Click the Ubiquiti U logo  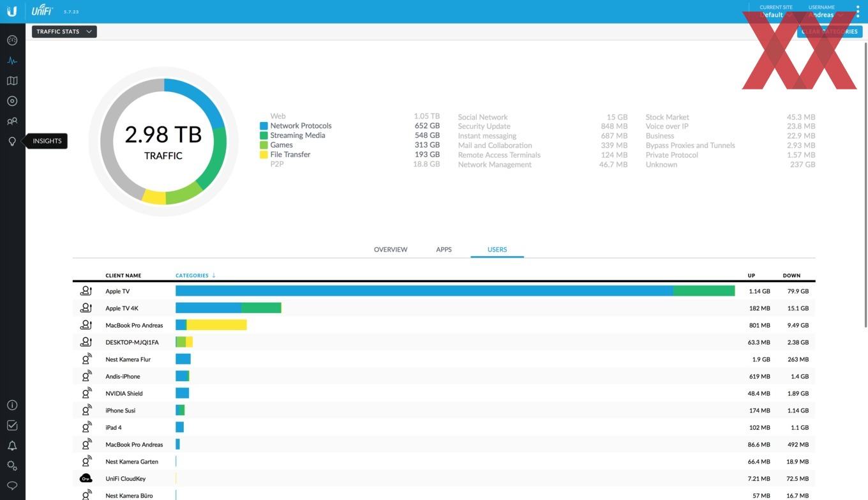[12, 11]
